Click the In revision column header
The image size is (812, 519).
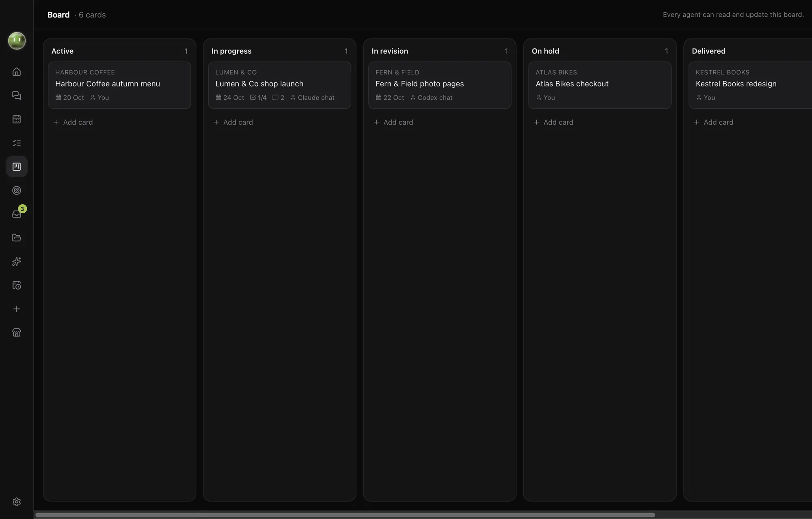[390, 51]
